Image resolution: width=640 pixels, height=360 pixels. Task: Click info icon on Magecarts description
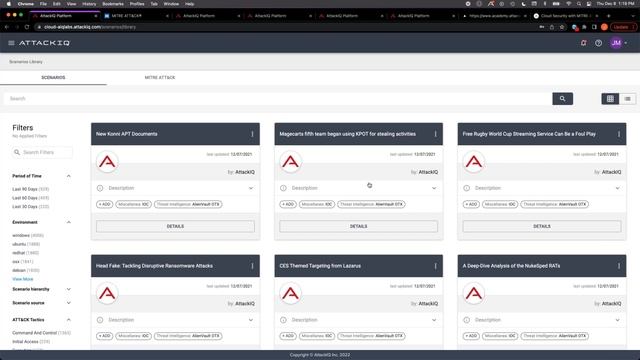pos(283,188)
